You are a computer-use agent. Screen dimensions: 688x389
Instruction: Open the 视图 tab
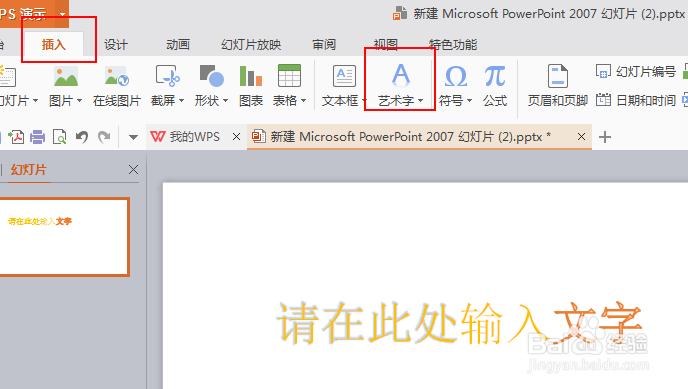pos(386,44)
